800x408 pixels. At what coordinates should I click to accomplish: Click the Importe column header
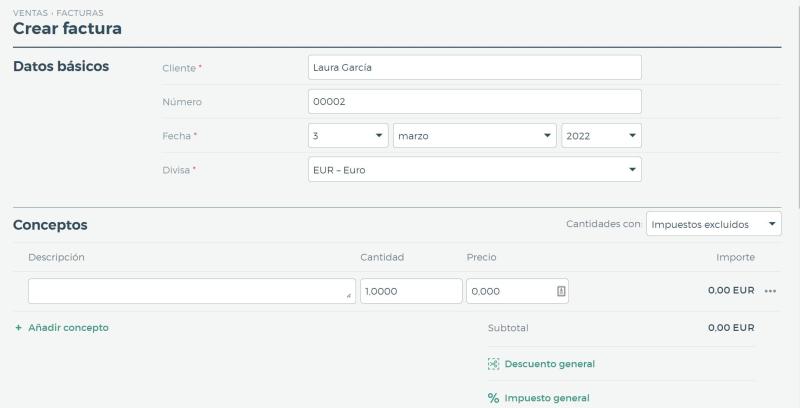[x=735, y=257]
